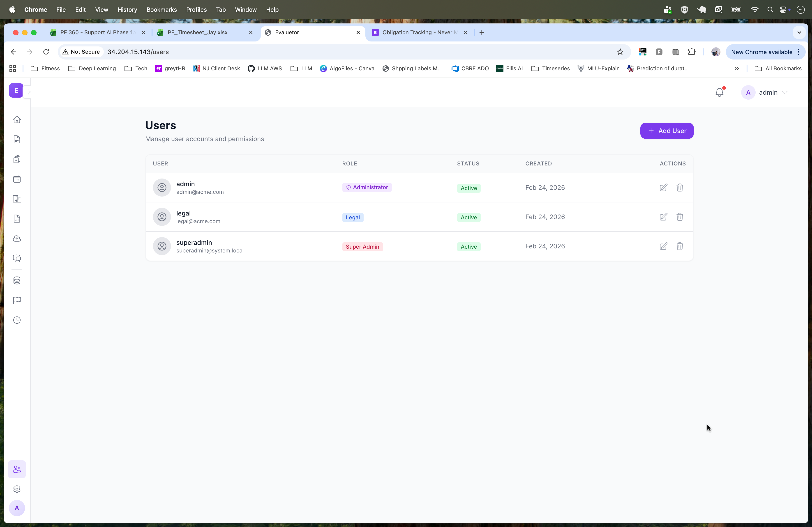Open the history clock icon in sidebar

click(17, 320)
